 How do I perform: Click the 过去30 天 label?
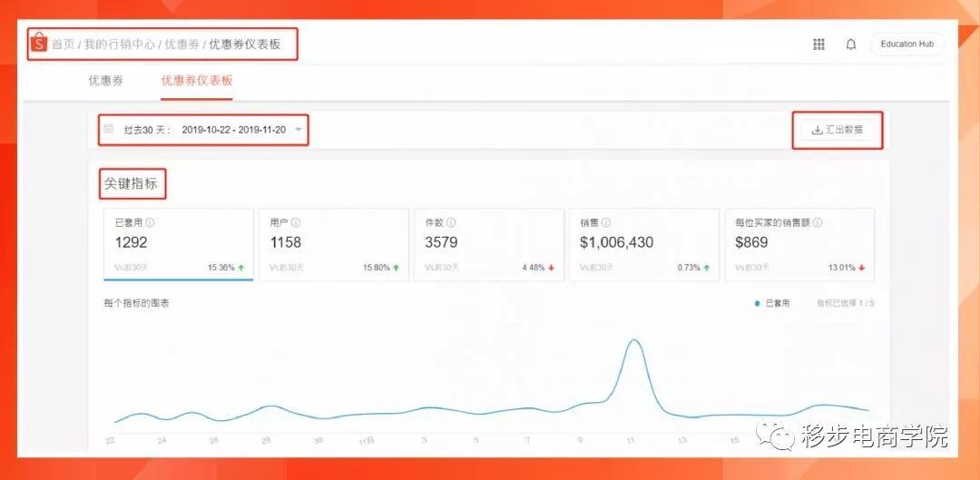point(146,130)
